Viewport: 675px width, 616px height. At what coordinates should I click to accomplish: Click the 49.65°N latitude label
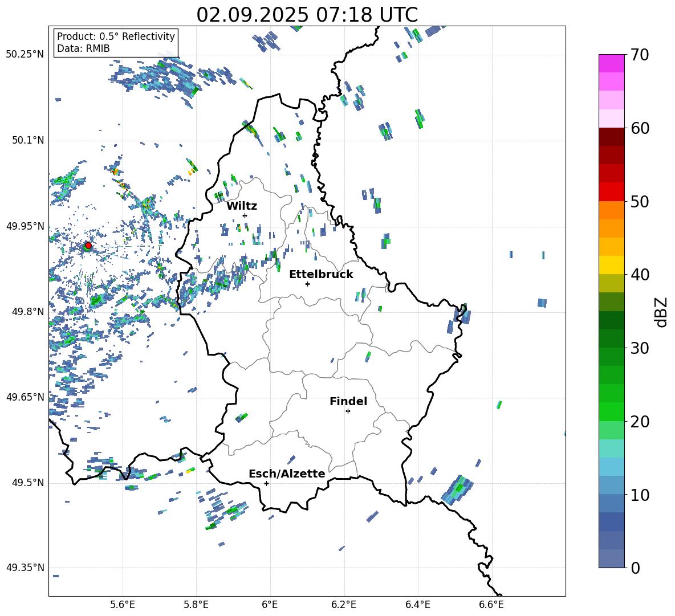coord(25,397)
